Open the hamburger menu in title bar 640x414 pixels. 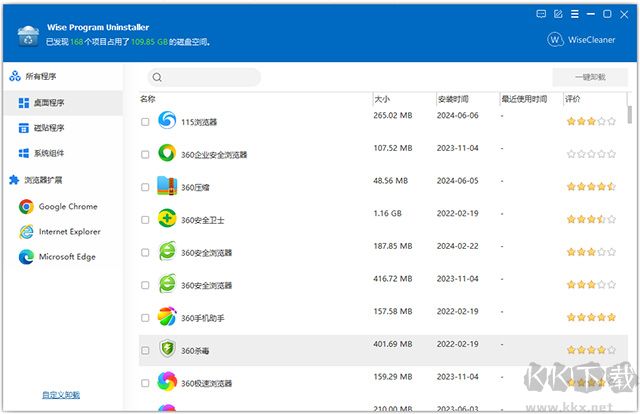575,14
